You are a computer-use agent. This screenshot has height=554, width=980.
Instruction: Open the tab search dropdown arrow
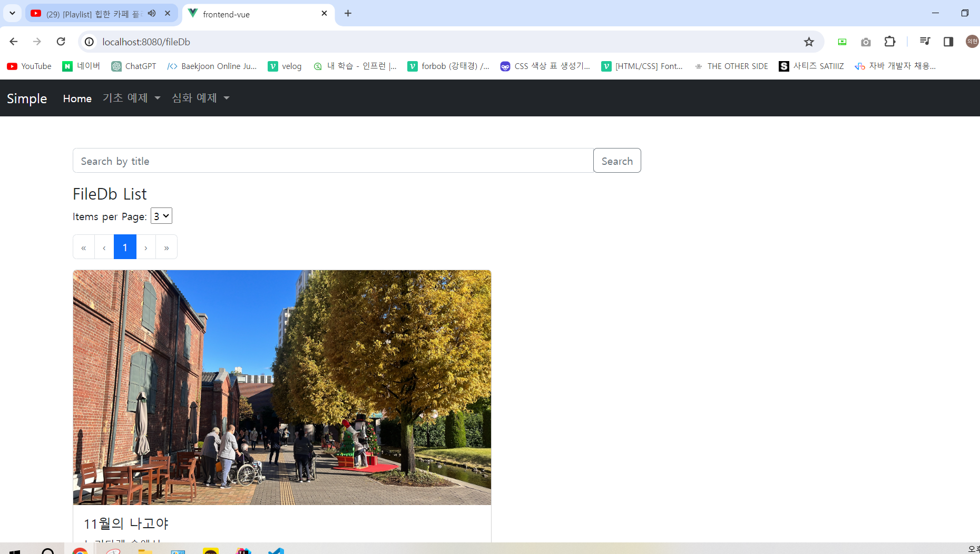pyautogui.click(x=12, y=13)
